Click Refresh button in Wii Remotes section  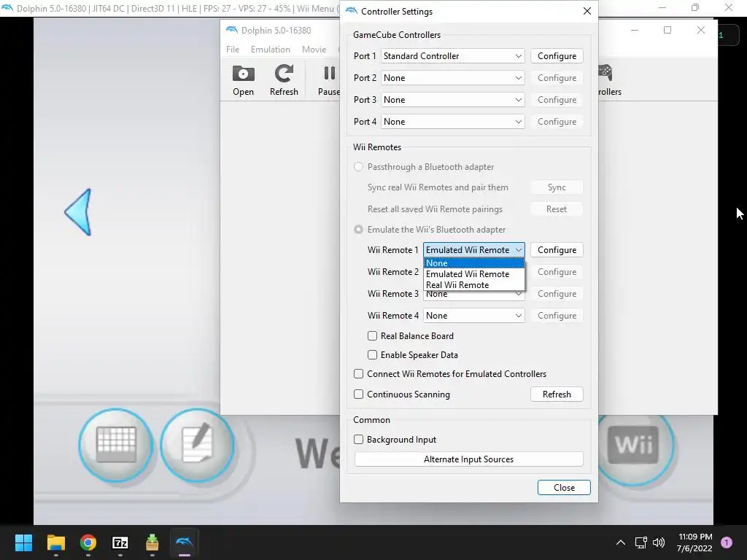tap(557, 394)
